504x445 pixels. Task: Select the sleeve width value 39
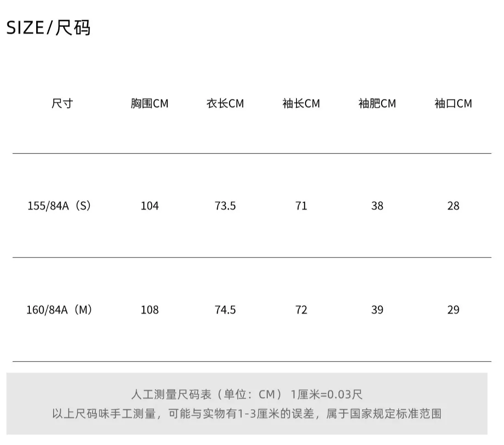(x=378, y=310)
